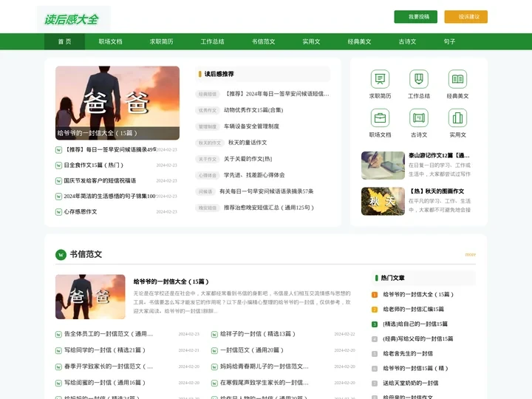
Task: Open 送给天堂奶奶的一封信 hot article
Action: (x=411, y=383)
